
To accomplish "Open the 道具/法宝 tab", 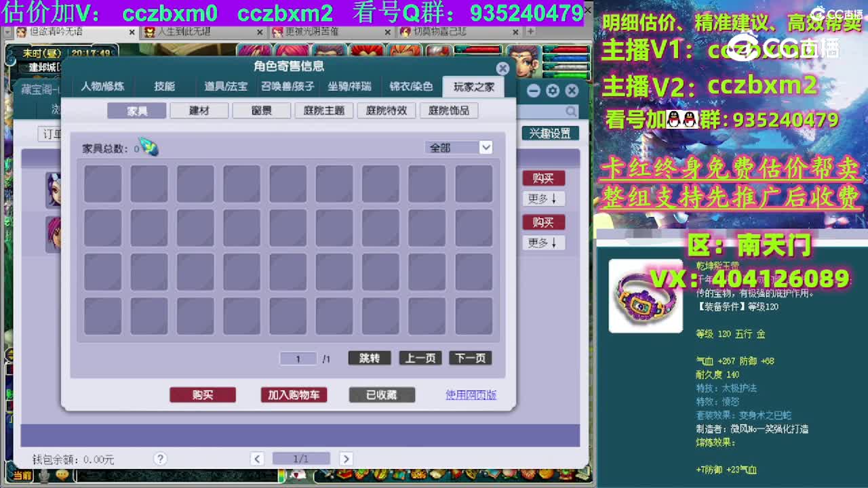I will tap(226, 86).
